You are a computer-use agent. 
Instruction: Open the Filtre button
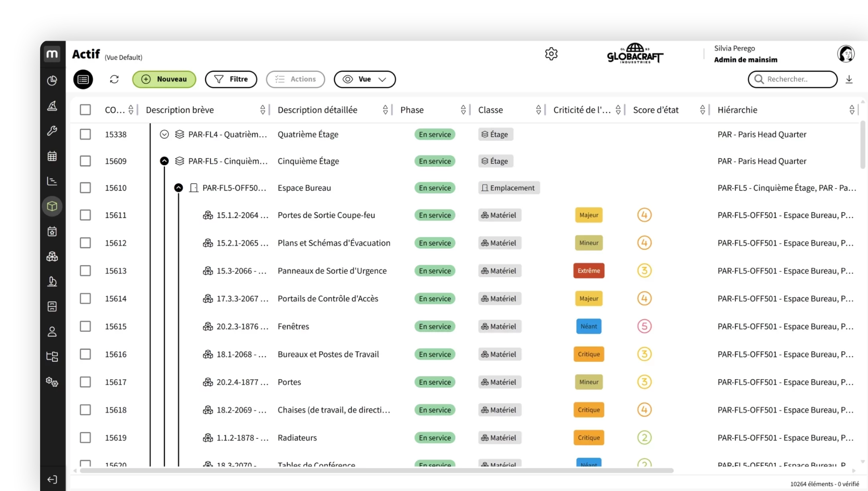(x=231, y=79)
